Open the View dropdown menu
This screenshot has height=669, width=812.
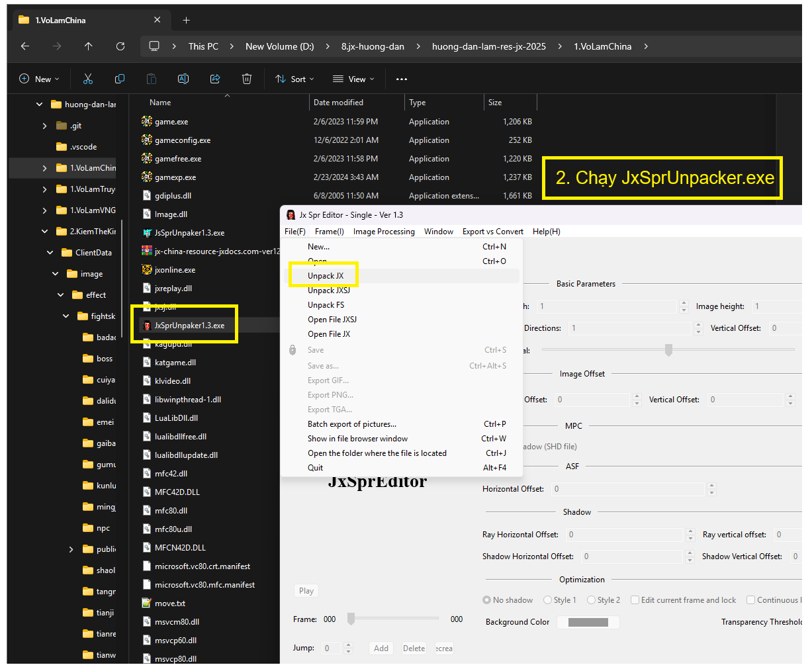pyautogui.click(x=353, y=79)
